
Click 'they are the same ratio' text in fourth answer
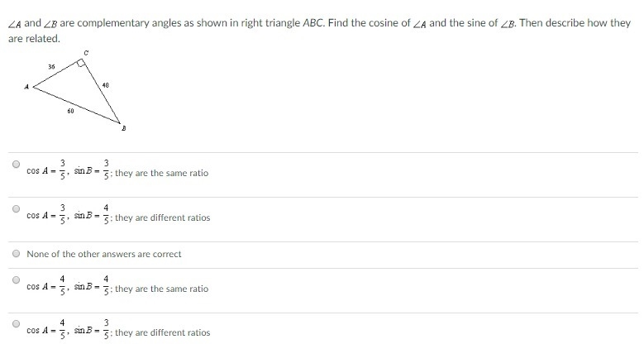click(162, 289)
